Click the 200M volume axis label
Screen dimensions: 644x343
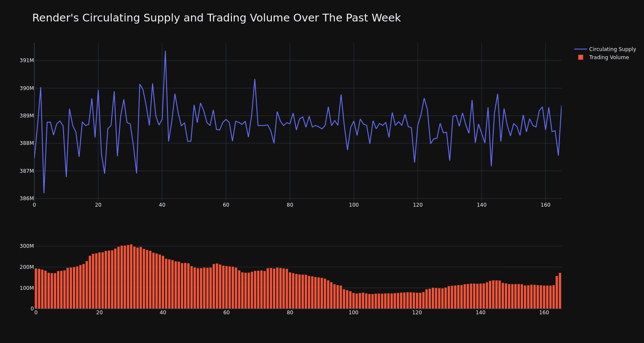click(27, 267)
